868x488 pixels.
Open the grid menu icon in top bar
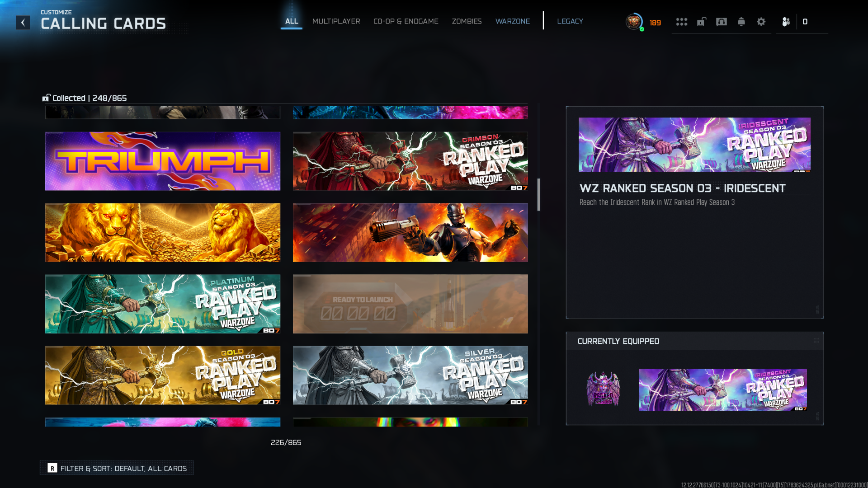click(681, 22)
